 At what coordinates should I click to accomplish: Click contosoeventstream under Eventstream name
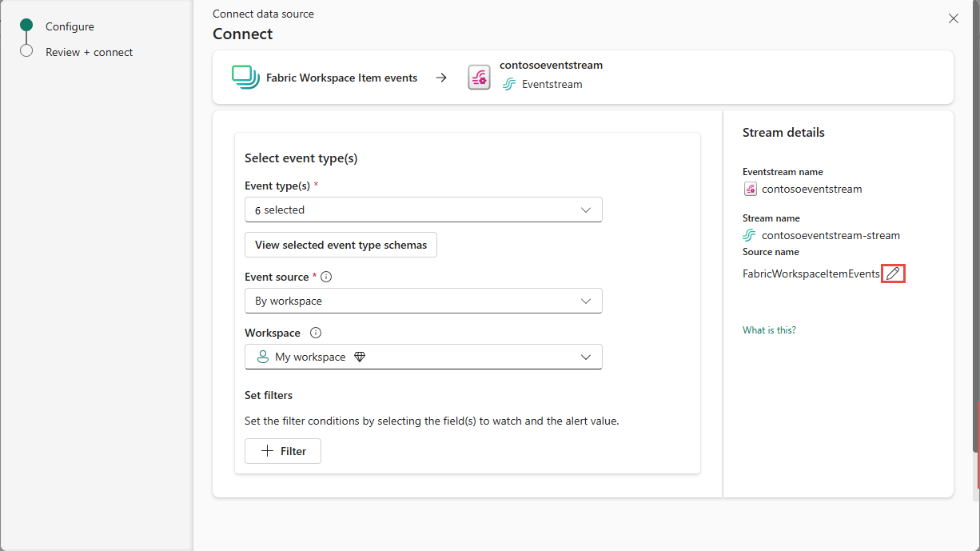pyautogui.click(x=811, y=190)
